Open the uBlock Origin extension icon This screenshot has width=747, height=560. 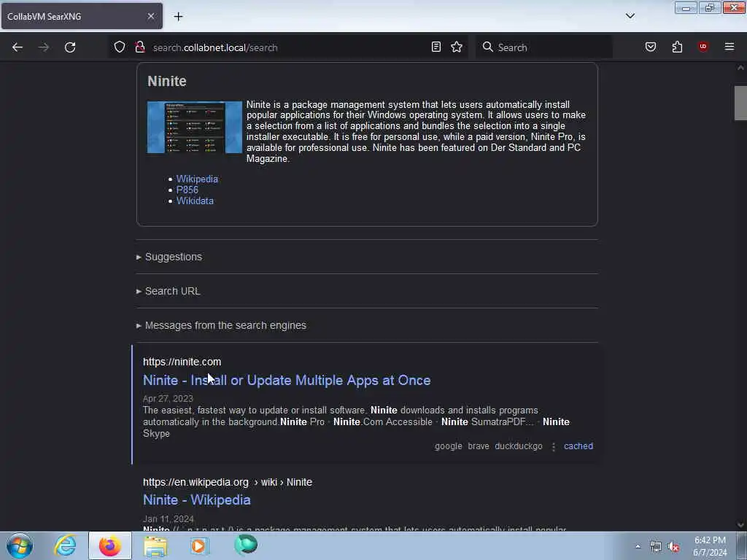click(703, 46)
